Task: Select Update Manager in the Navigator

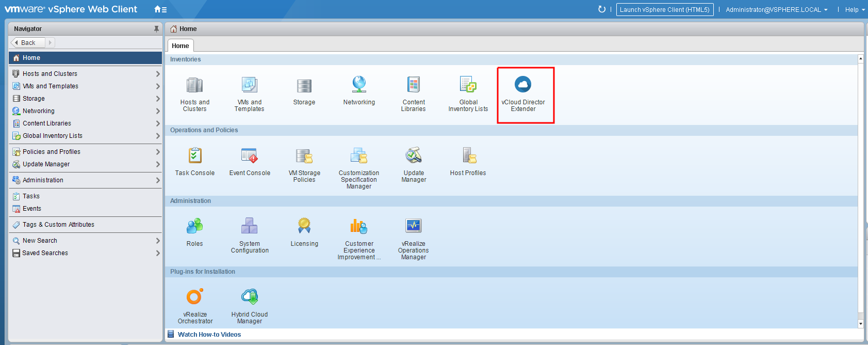Action: pos(85,164)
